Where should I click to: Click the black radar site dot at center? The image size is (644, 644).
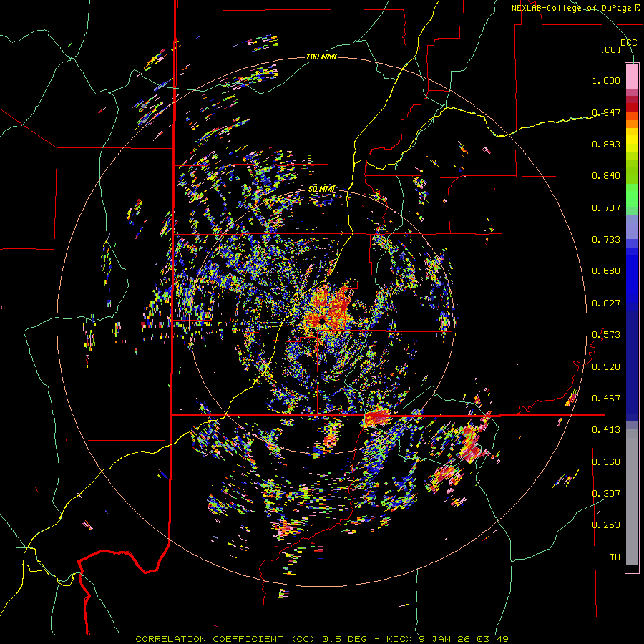tap(322, 321)
